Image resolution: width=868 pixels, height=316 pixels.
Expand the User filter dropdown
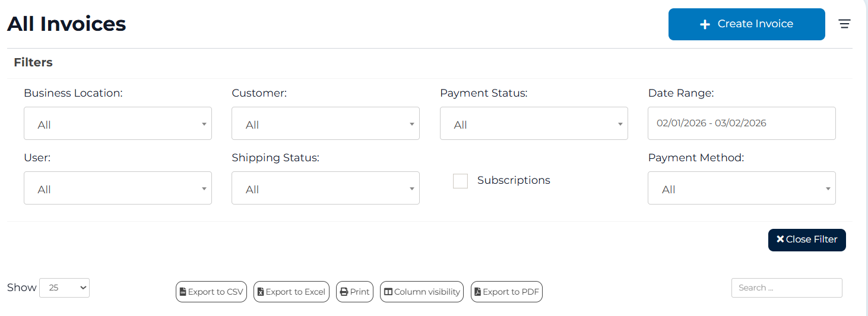pos(118,189)
